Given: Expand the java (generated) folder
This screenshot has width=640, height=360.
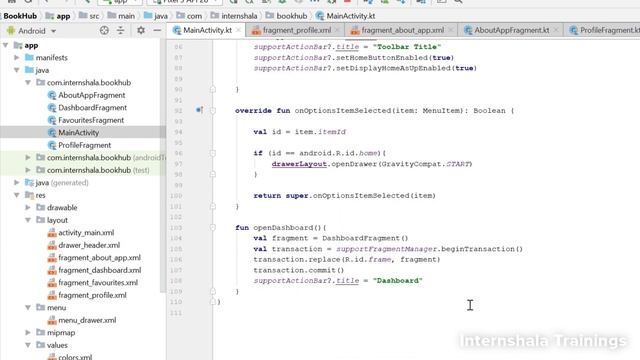Looking at the screenshot, I should coord(17,182).
